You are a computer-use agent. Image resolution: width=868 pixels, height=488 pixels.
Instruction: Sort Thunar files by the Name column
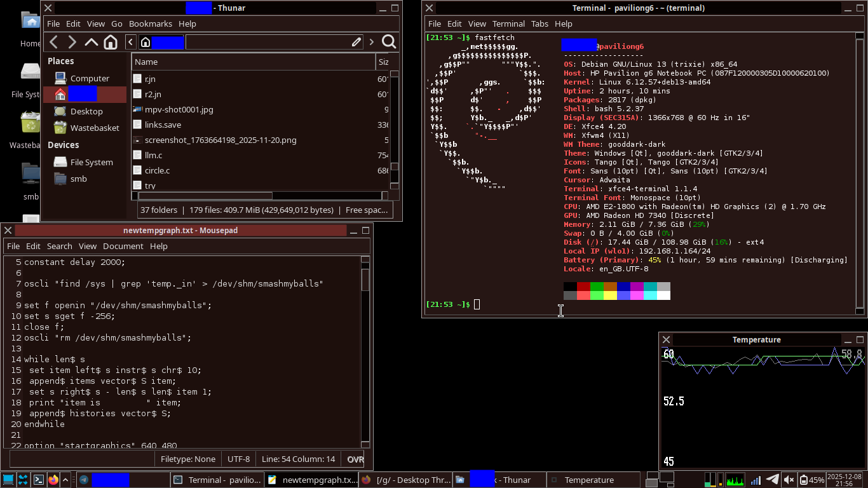pyautogui.click(x=254, y=62)
